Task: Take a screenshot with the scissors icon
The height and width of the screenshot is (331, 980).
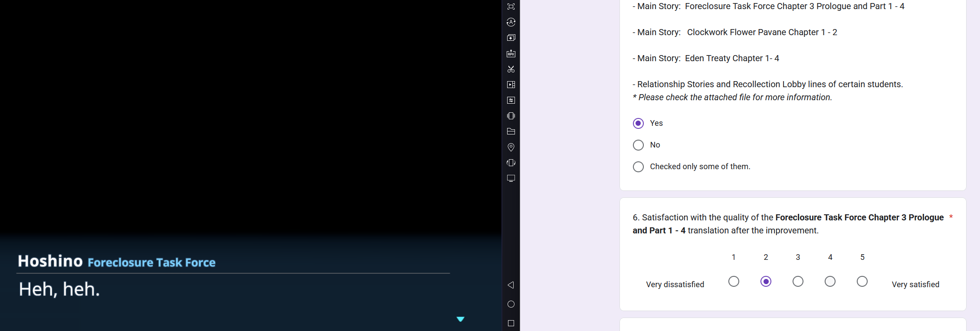Action: pos(511,69)
